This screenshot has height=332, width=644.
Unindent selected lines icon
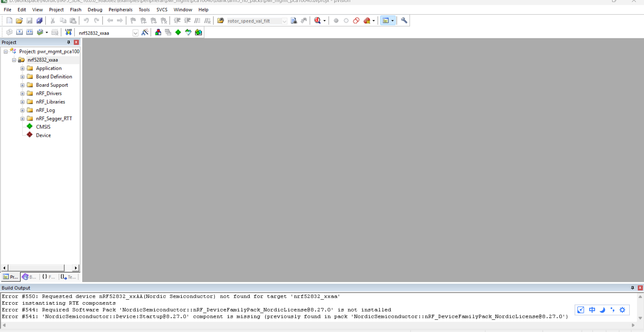[x=187, y=20]
